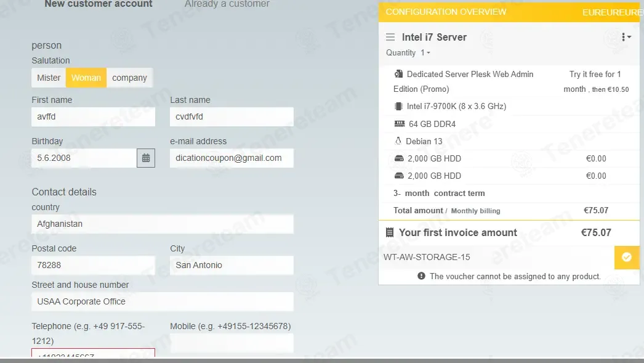Viewport: 644px width, 363px height.
Task: Click the Last name field with cvdfvfd
Action: click(231, 116)
